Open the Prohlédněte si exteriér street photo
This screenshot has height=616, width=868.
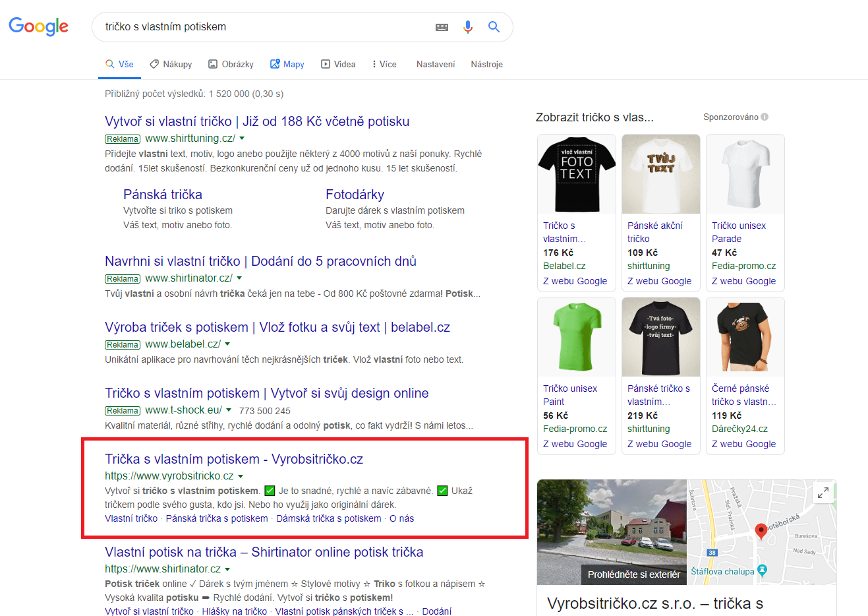tap(612, 532)
